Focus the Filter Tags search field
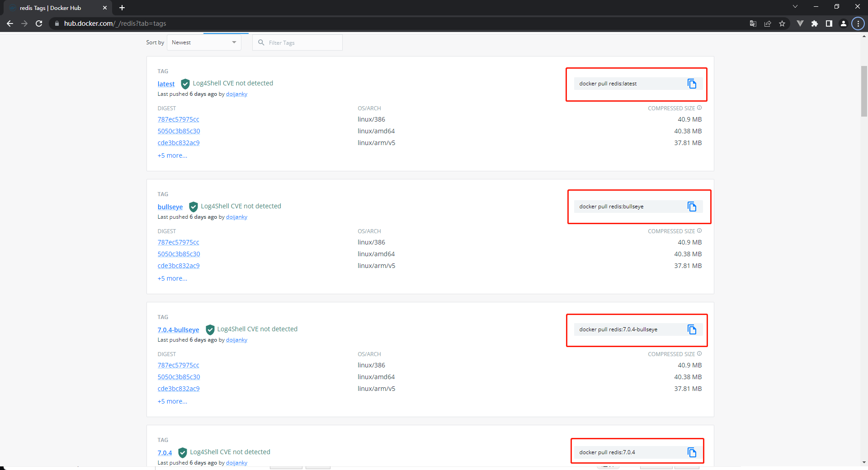 297,42
